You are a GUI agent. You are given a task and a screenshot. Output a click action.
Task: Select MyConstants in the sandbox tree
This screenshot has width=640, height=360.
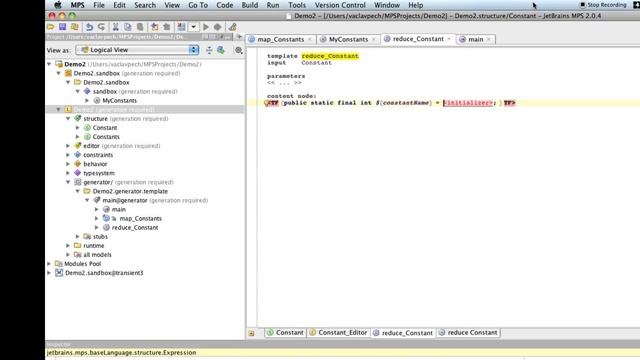click(120, 100)
